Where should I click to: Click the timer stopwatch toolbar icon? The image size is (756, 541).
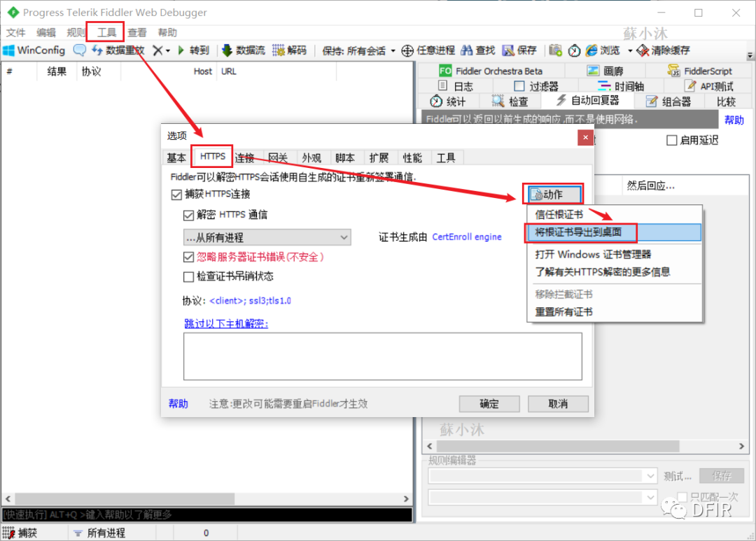pyautogui.click(x=574, y=50)
